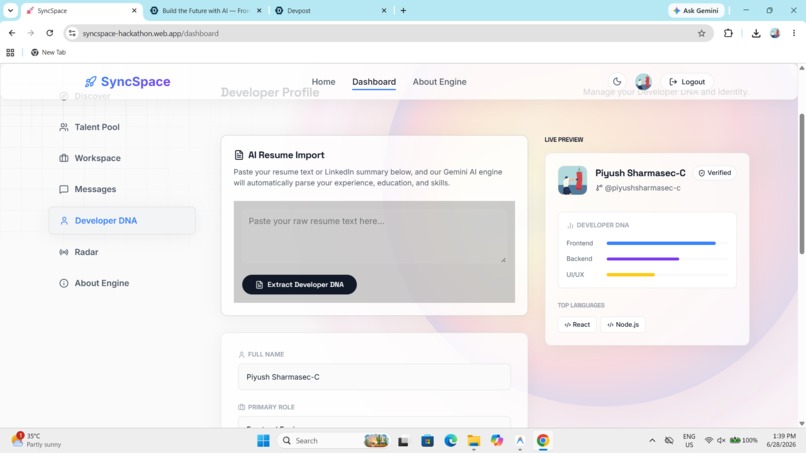The width and height of the screenshot is (806, 453).
Task: Click the @piyushsharmasec-c handle
Action: coord(642,188)
